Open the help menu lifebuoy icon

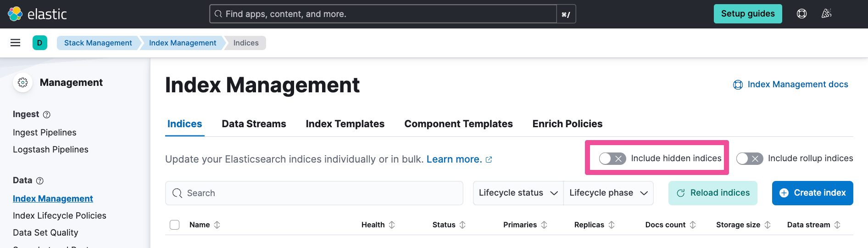coord(801,14)
